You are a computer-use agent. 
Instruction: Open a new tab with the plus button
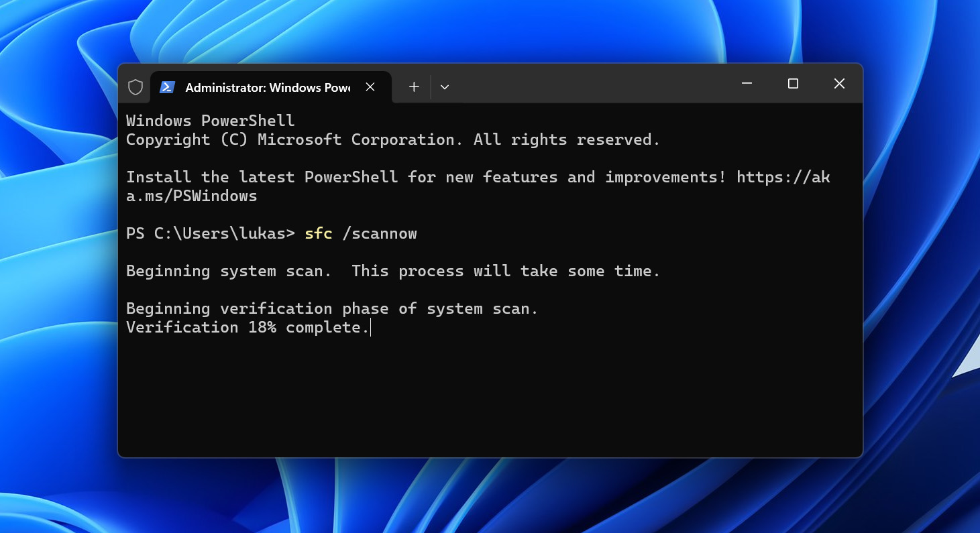coord(414,87)
